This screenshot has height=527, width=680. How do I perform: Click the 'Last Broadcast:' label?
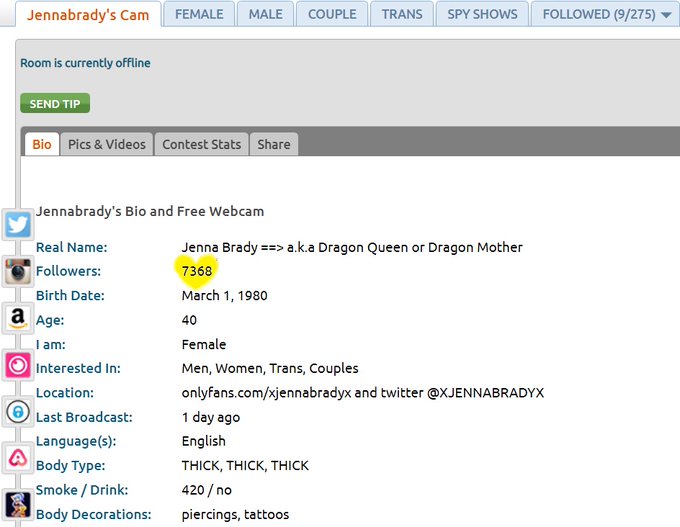pos(84,417)
